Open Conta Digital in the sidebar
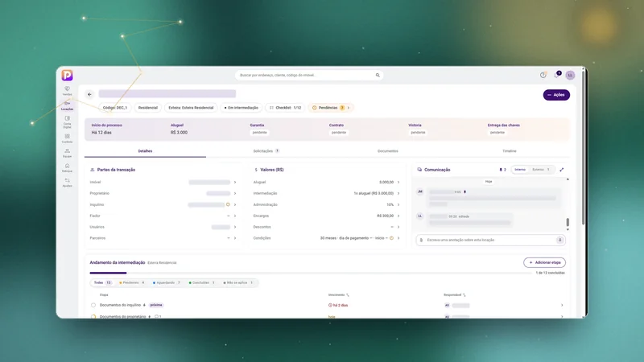 67,122
